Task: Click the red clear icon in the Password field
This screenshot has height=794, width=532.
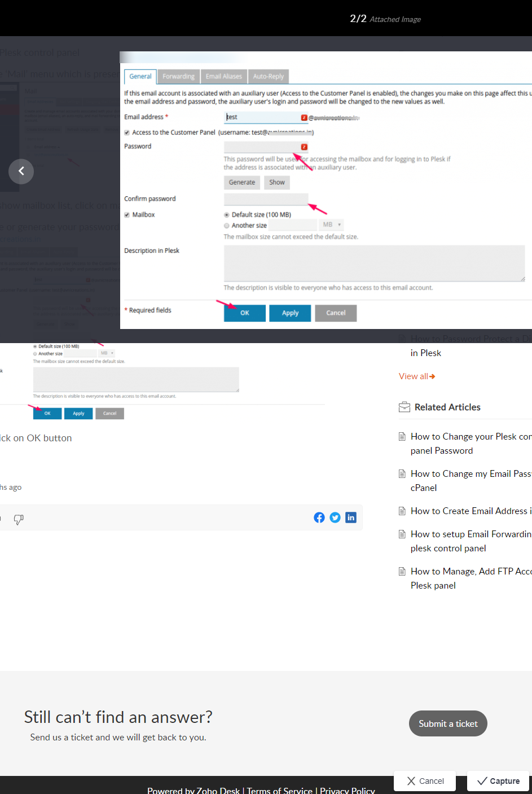Action: [x=303, y=147]
